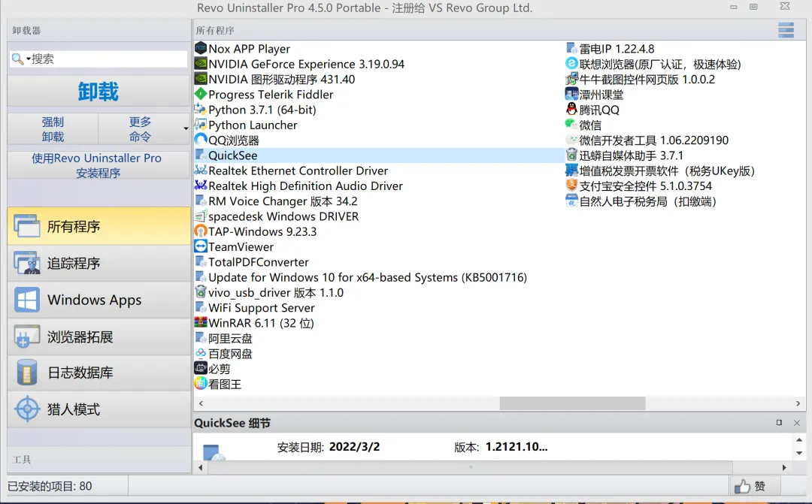Select the 阿里云盘 entry
Screen dimensions: 812x504
tap(230, 339)
